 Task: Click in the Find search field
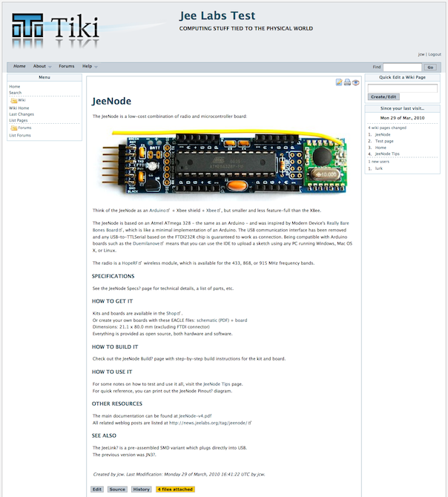(402, 68)
